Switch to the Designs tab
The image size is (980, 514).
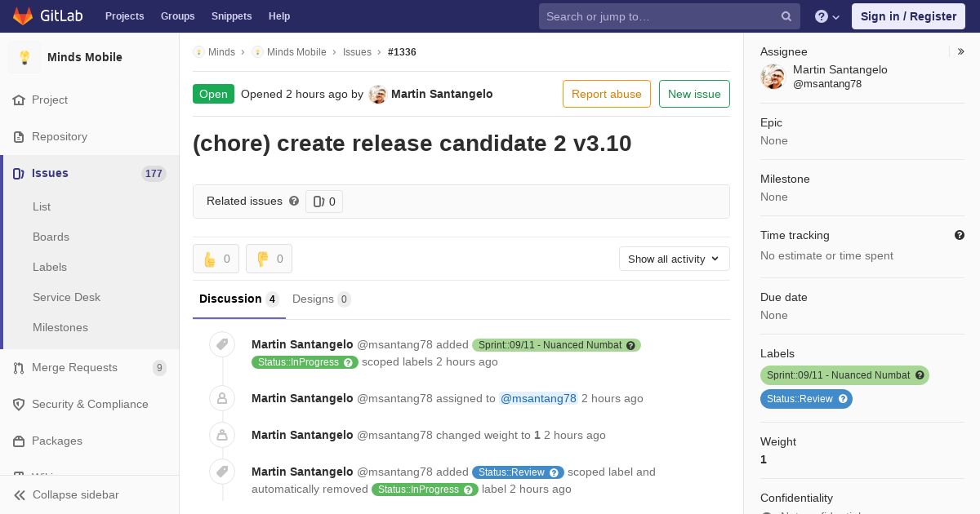tap(322, 299)
